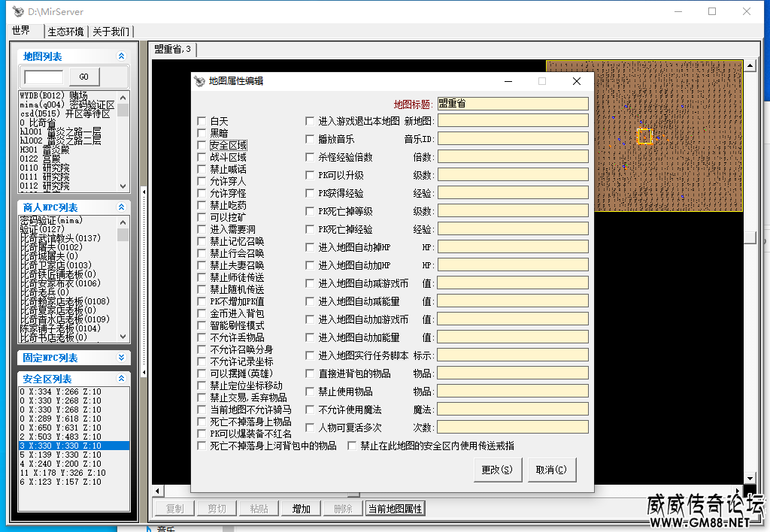Click the 增加 button

301,509
